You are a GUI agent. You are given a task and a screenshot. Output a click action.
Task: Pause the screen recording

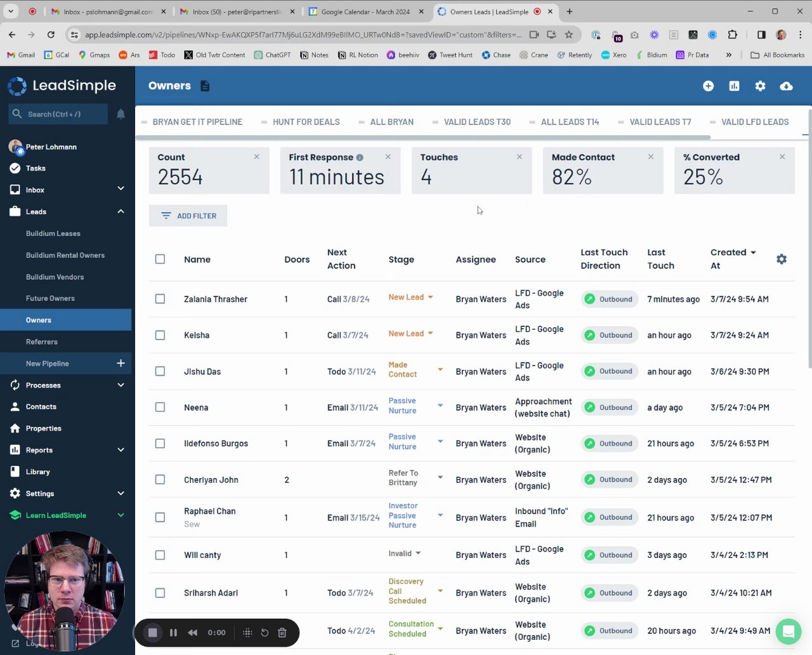173,633
